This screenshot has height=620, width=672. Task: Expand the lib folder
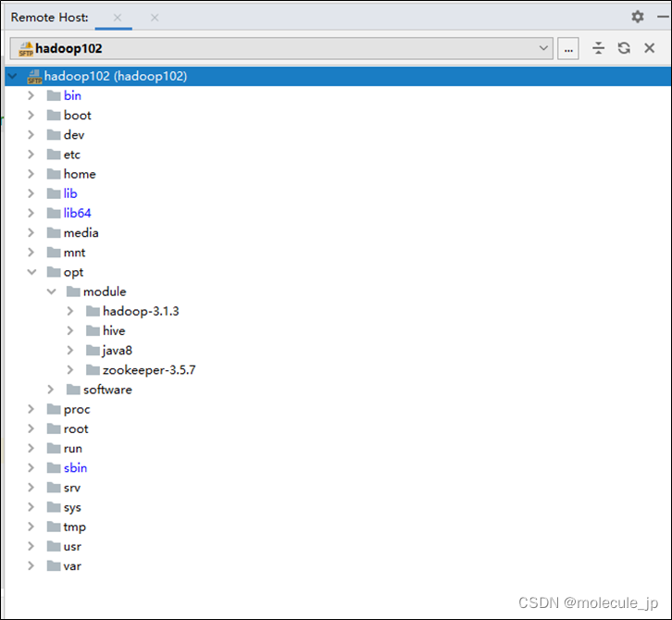click(31, 193)
